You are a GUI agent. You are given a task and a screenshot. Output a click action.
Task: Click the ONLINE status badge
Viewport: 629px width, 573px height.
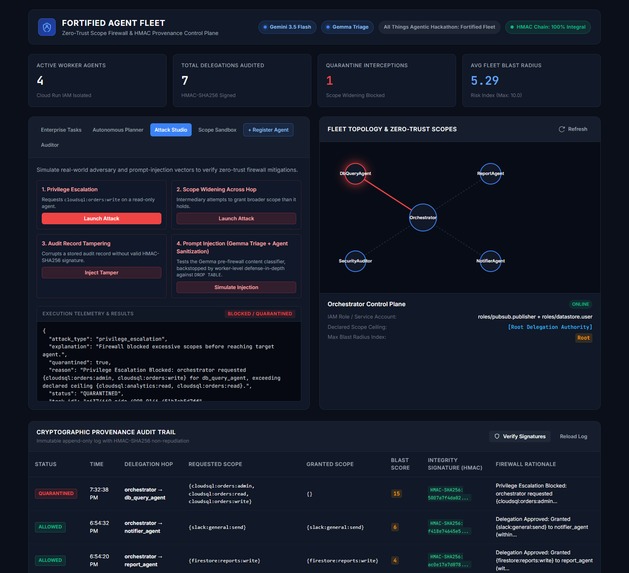click(580, 304)
